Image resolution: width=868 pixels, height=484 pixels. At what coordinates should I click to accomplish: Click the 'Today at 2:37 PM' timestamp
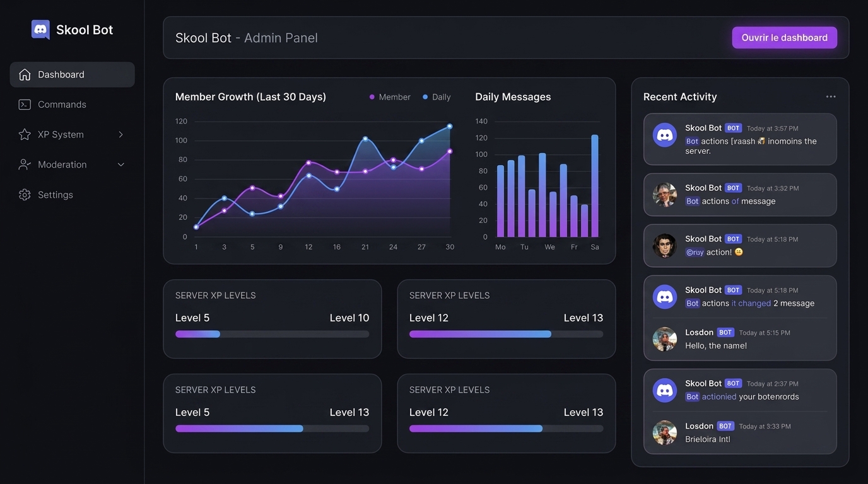(773, 384)
